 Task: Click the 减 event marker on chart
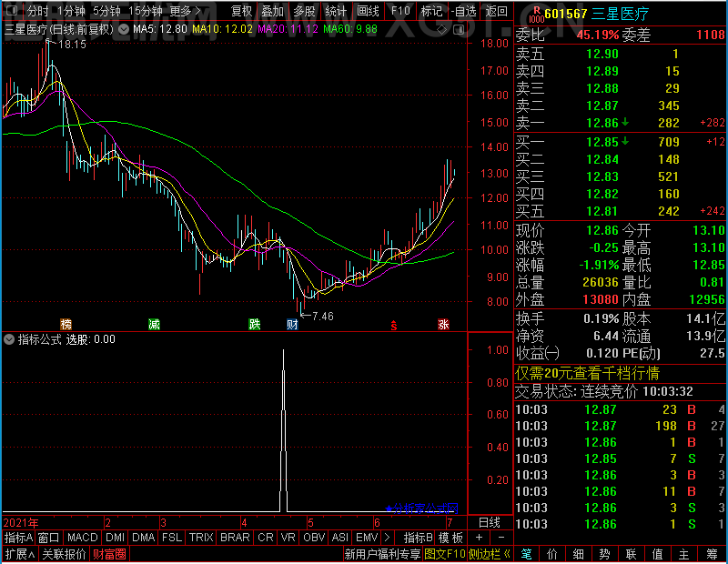point(154,324)
